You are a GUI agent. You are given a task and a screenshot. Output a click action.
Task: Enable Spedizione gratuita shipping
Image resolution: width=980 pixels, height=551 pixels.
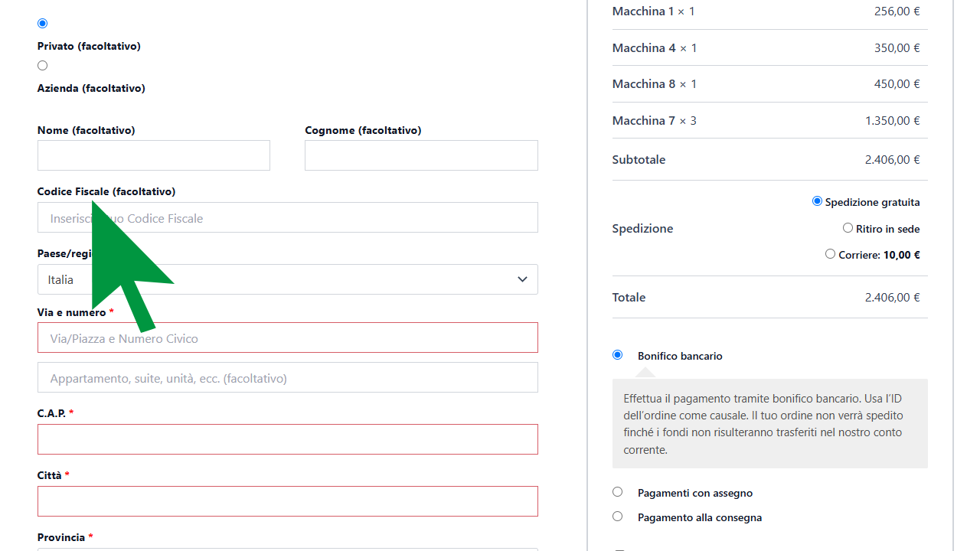tap(816, 201)
